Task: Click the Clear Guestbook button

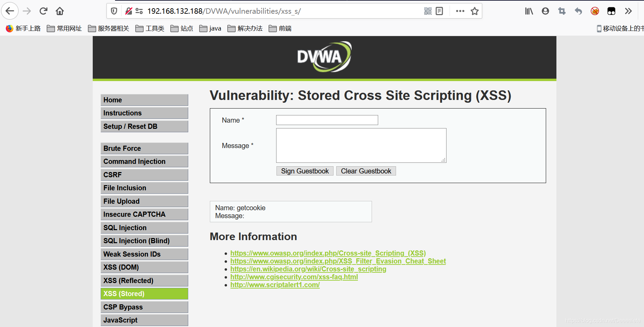Action: [x=366, y=171]
